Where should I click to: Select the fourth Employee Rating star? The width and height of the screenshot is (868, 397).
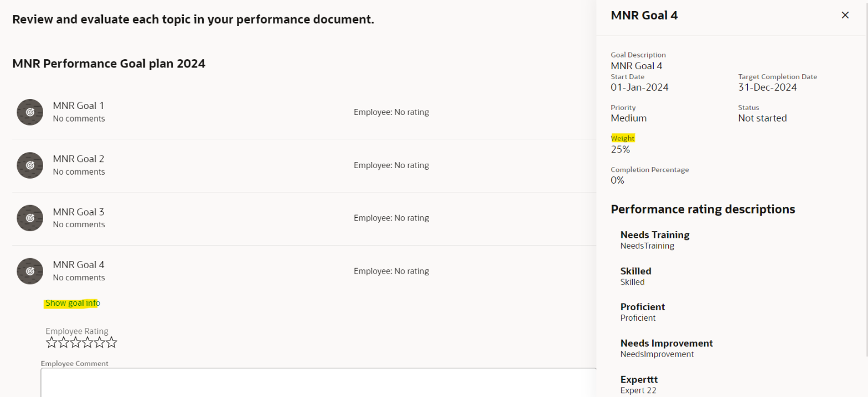tap(87, 343)
